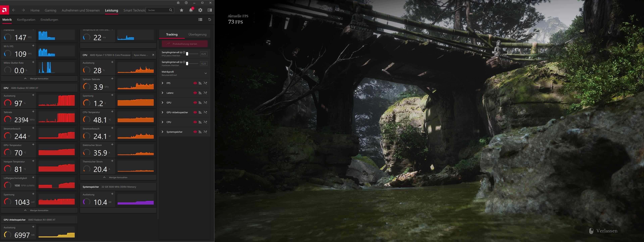The image size is (644, 242).
Task: Click plus icon for Mikro-Stutter-Rate
Action: point(33,62)
